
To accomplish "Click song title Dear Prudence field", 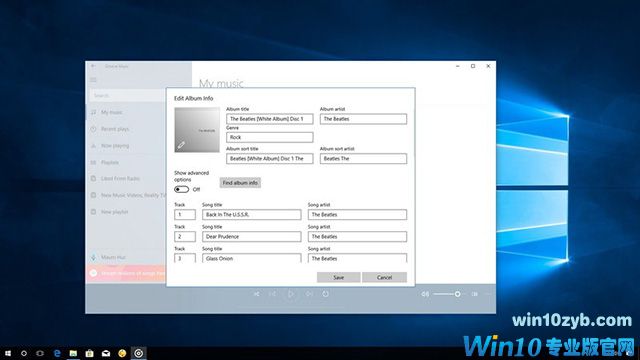I will tap(251, 236).
